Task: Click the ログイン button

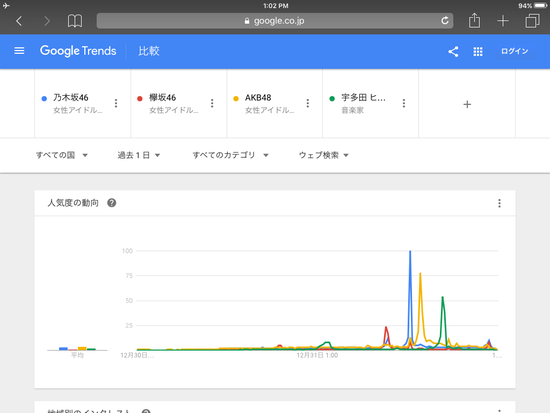Action: coord(515,51)
